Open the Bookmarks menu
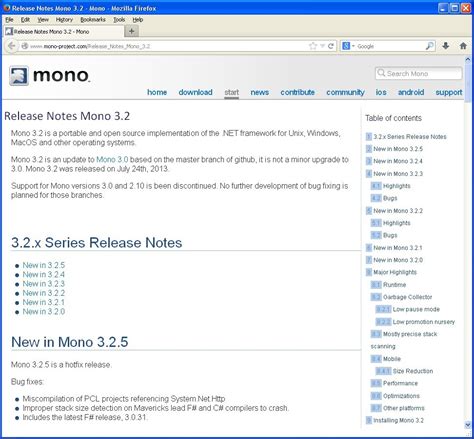Screen dimensions: 474x439 coord(93,20)
